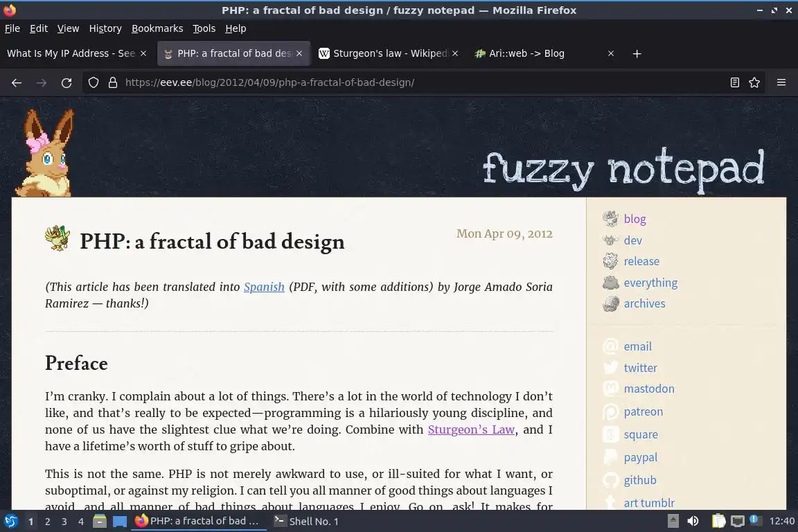Reload the current page
798x532 pixels.
66,82
